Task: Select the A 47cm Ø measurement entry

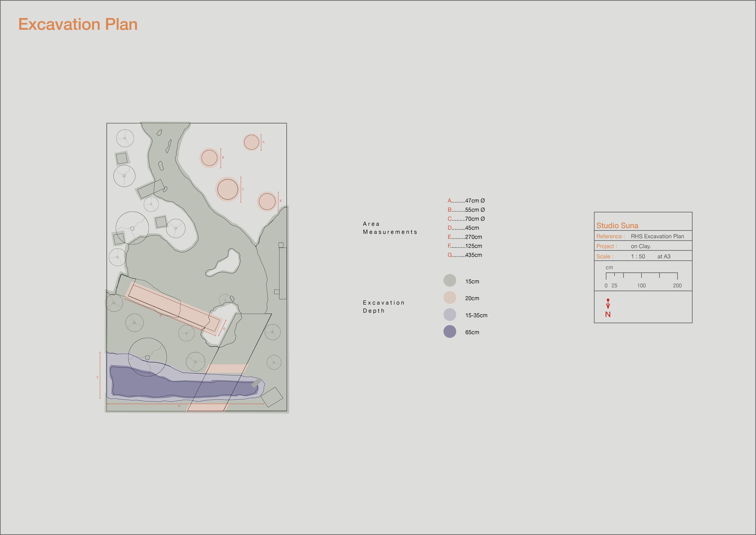Action: (x=466, y=201)
